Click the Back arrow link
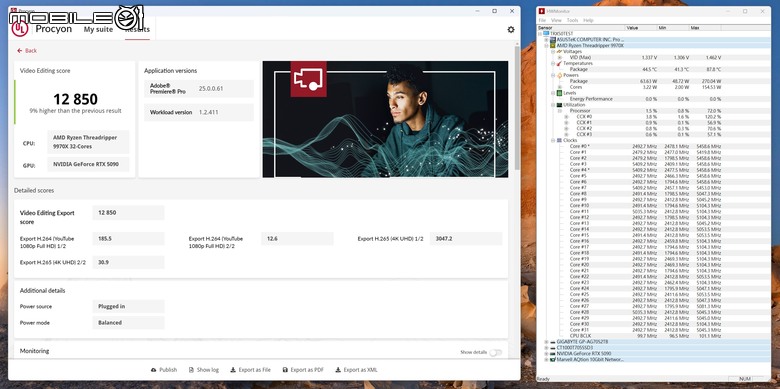Screen dimensions: 780x389 click(27, 51)
